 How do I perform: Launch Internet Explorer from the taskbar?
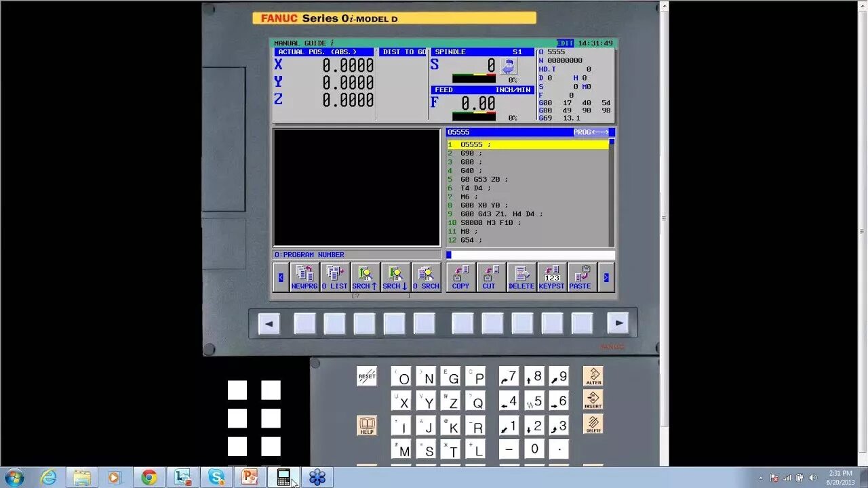point(48,477)
